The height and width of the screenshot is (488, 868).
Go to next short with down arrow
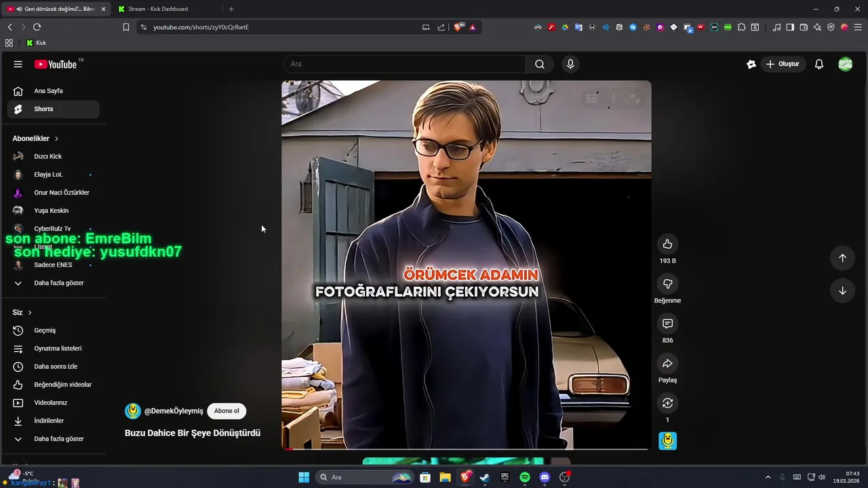842,291
